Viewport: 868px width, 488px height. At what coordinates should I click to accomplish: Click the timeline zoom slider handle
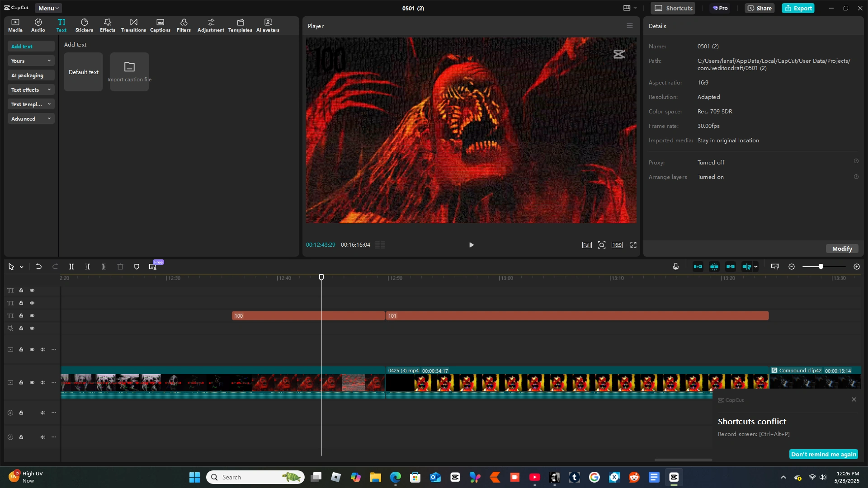click(x=821, y=267)
